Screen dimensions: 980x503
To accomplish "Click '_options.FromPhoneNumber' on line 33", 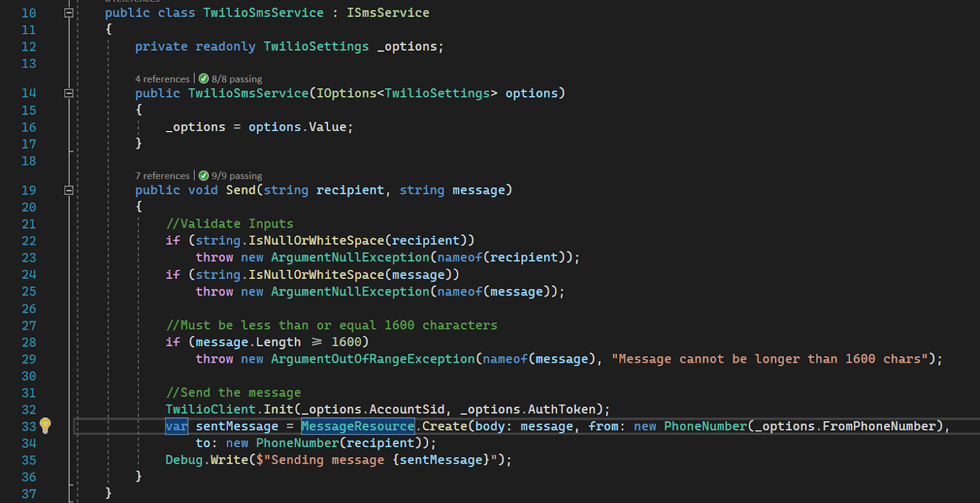I will point(846,427).
